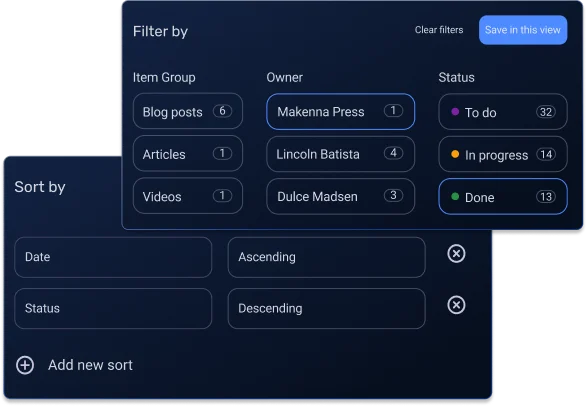The width and height of the screenshot is (587, 406).
Task: Click the plus icon for adding sort
Action: [x=25, y=365]
